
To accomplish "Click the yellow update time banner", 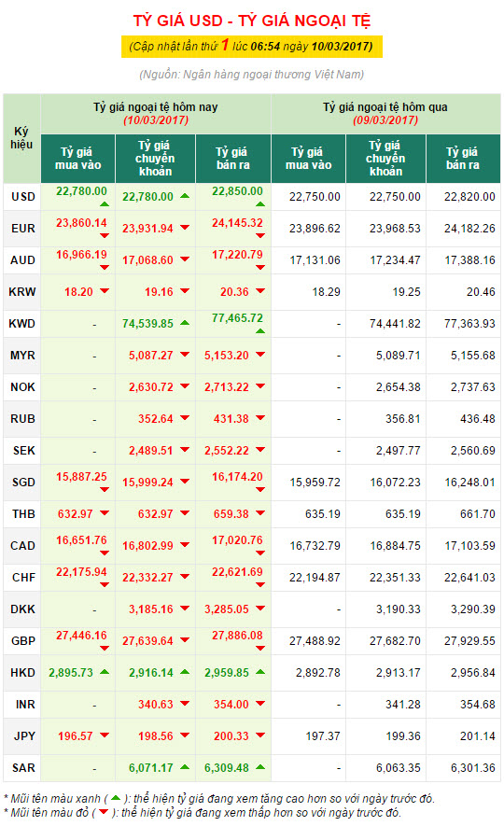I will (252, 47).
